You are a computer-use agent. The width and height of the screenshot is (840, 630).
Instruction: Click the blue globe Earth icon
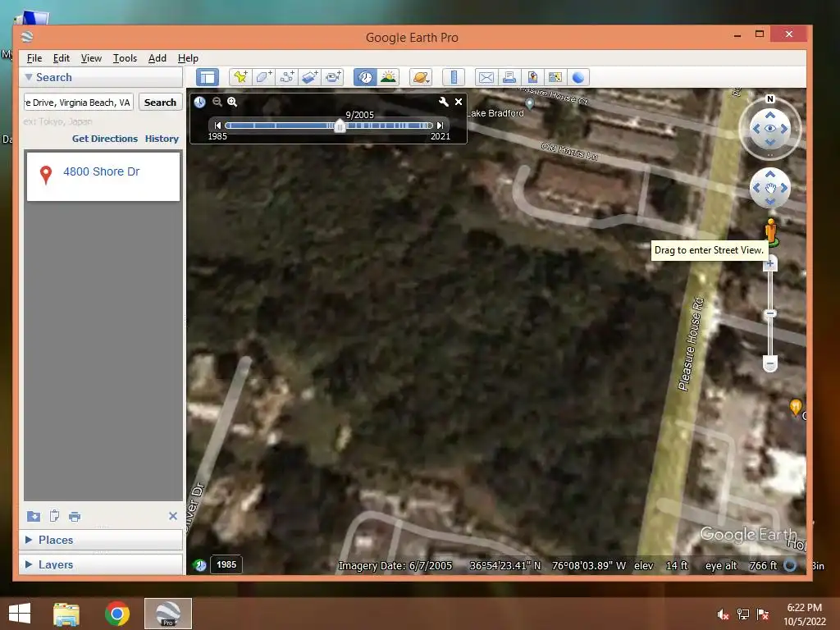tap(578, 77)
